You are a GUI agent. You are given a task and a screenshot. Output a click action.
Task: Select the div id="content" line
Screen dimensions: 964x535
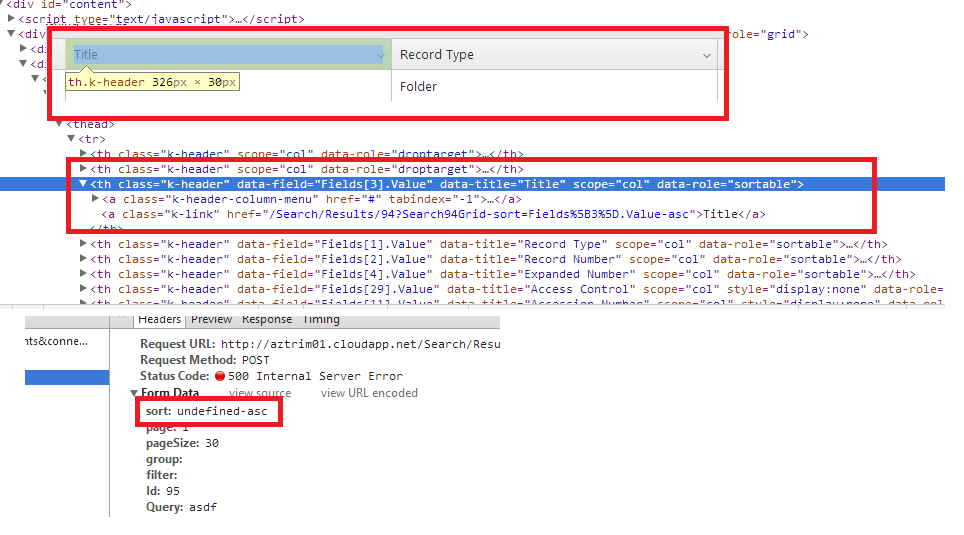69,4
